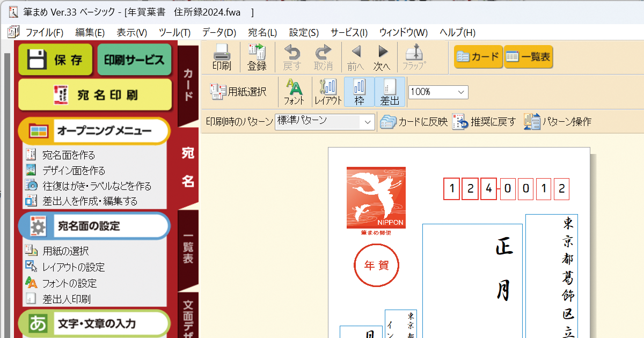Switch to the vertical 宛名 tab

point(188,168)
